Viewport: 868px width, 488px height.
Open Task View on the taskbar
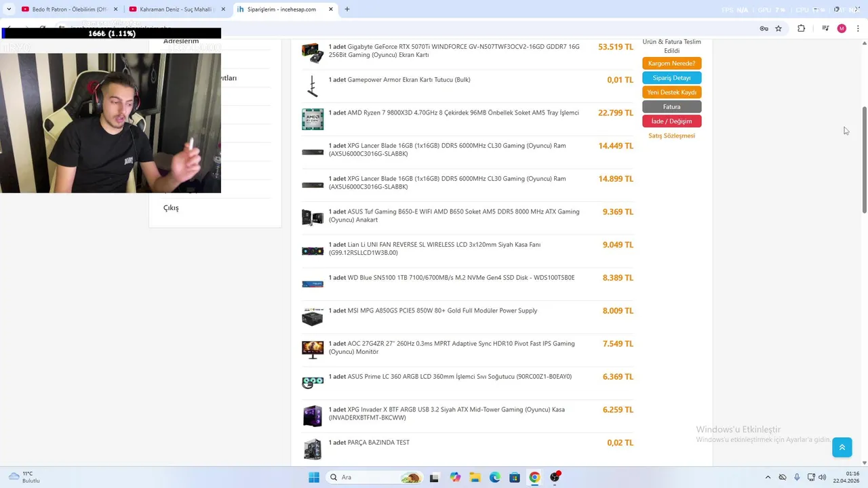pyautogui.click(x=434, y=477)
